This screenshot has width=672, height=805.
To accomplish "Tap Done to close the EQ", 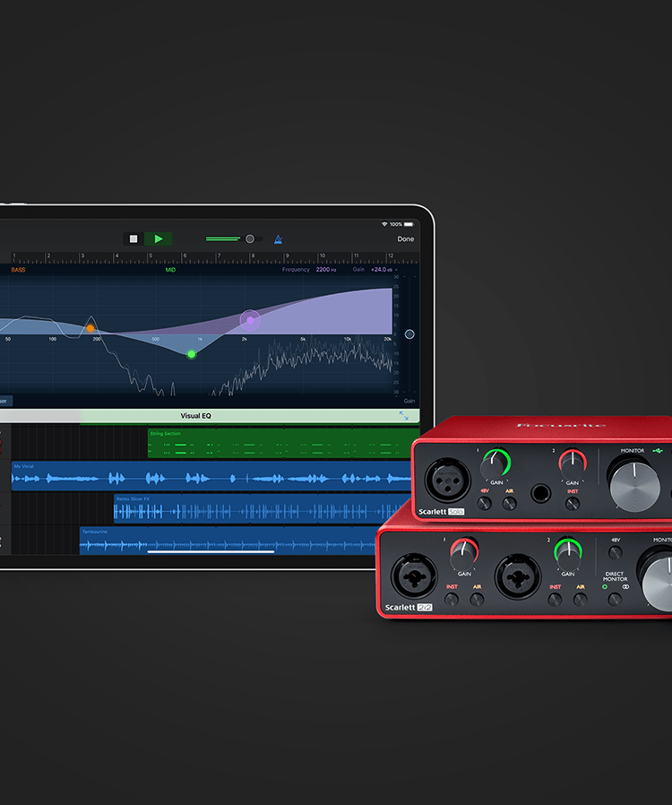I will click(405, 238).
